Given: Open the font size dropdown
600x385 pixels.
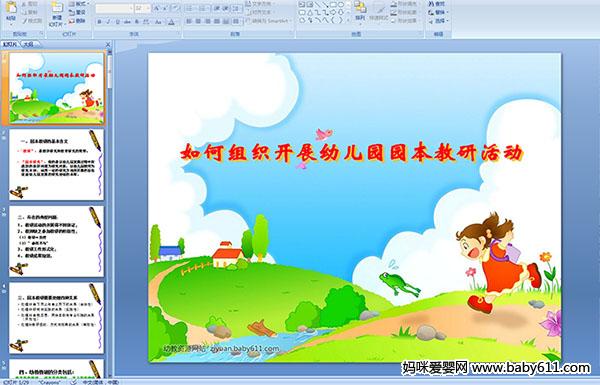Looking at the screenshot, I should (x=148, y=8).
